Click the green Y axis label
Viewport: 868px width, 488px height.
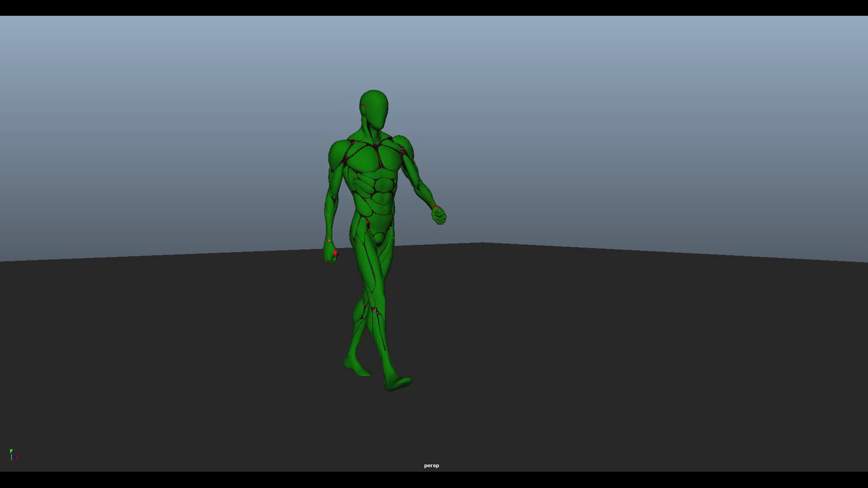coord(11,450)
